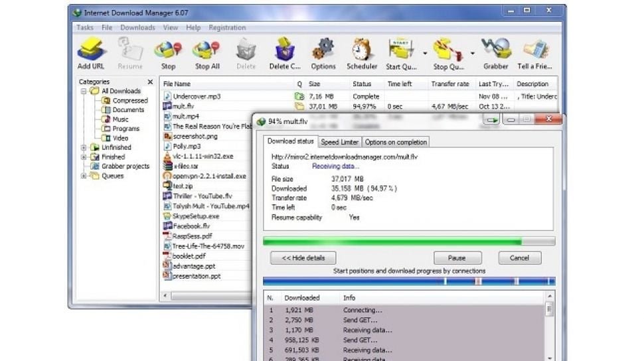Click the openvpn-2.2.1-install.exe file icon
This screenshot has height=361, width=644.
click(167, 176)
